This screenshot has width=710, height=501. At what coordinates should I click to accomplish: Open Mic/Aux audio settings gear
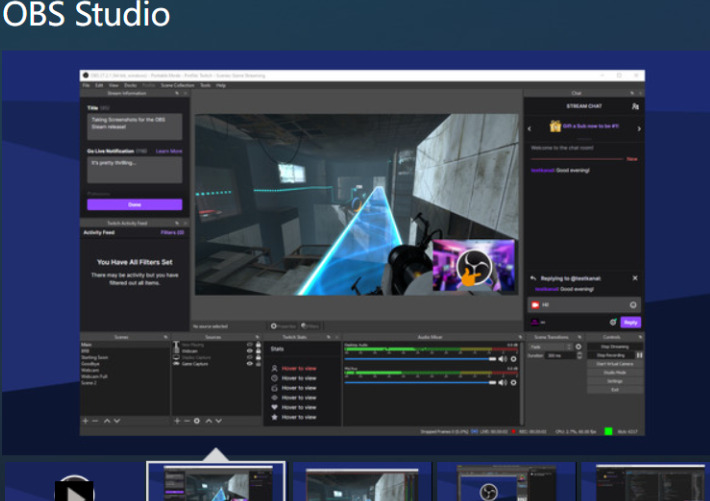(513, 381)
